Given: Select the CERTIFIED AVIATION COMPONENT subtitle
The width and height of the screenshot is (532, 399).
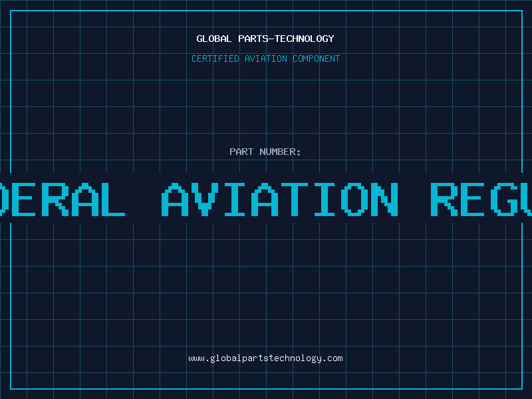Looking at the screenshot, I should (x=265, y=59).
